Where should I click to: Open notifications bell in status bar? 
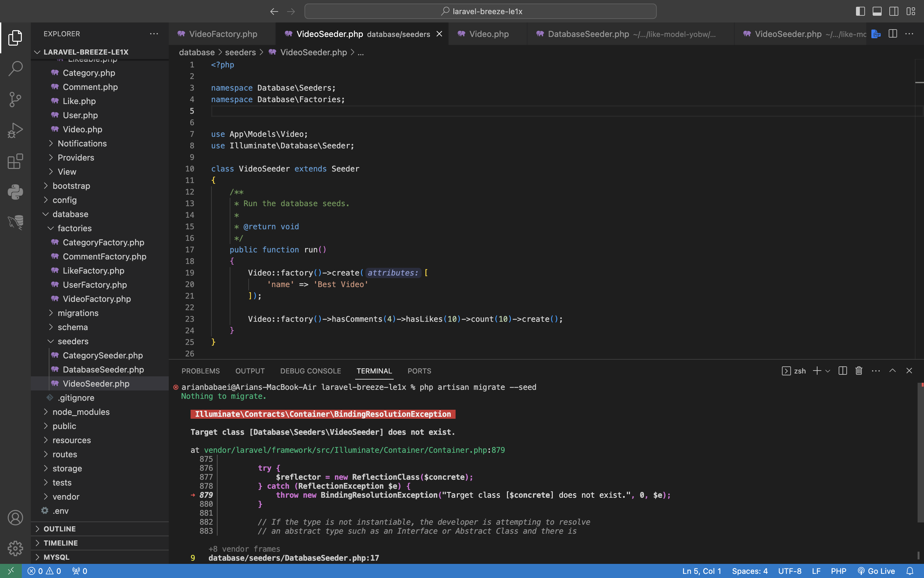click(910, 571)
